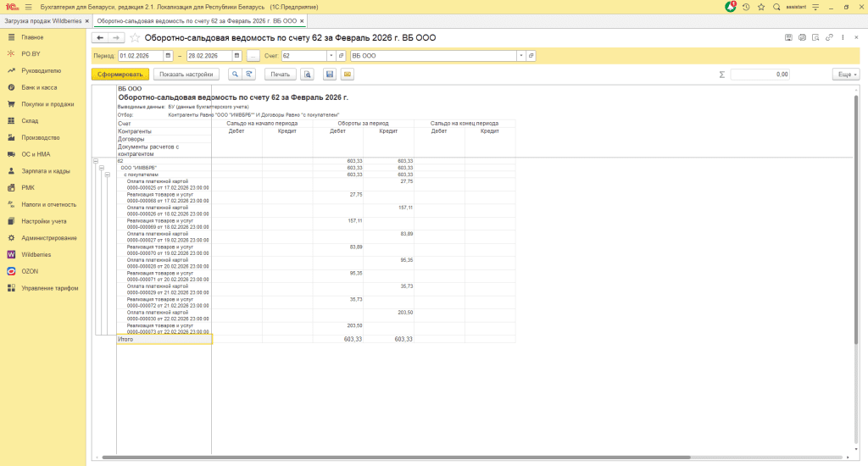Add report to favorites star

point(135,38)
